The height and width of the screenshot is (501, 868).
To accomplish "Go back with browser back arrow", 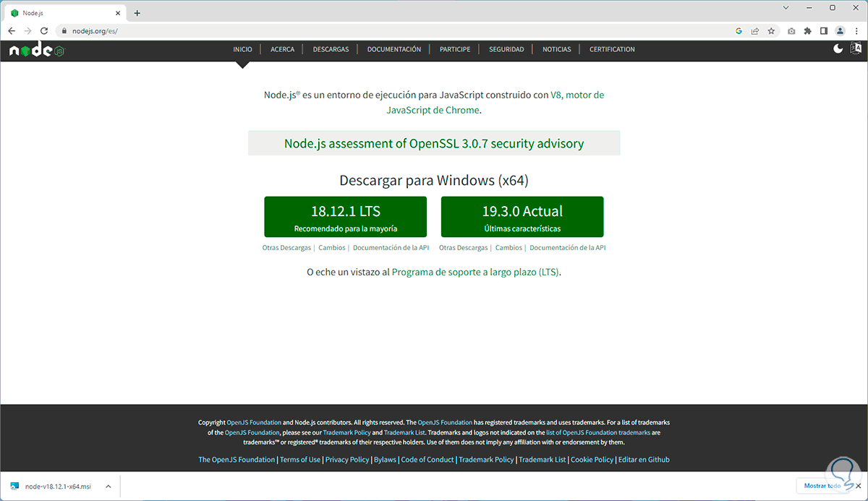I will (x=12, y=31).
